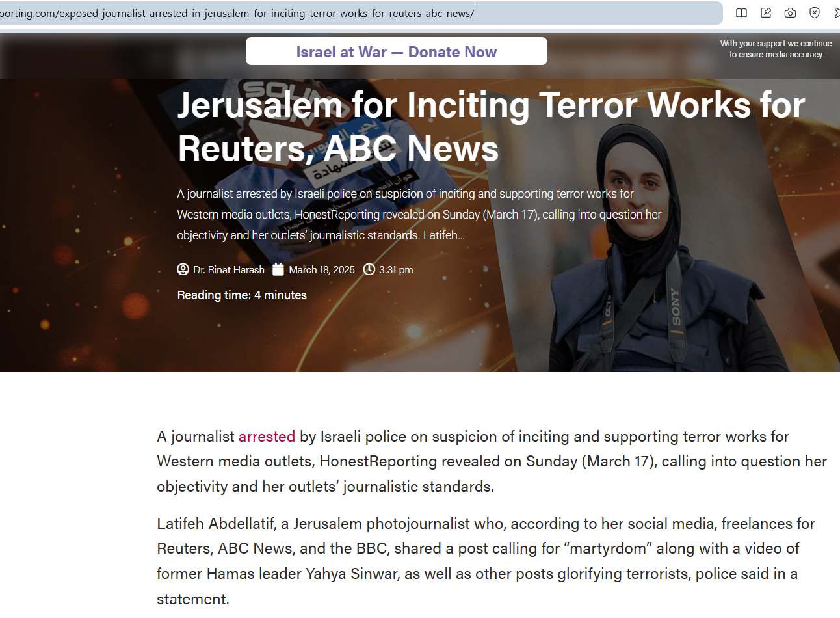Click the author profile icon

click(x=183, y=269)
